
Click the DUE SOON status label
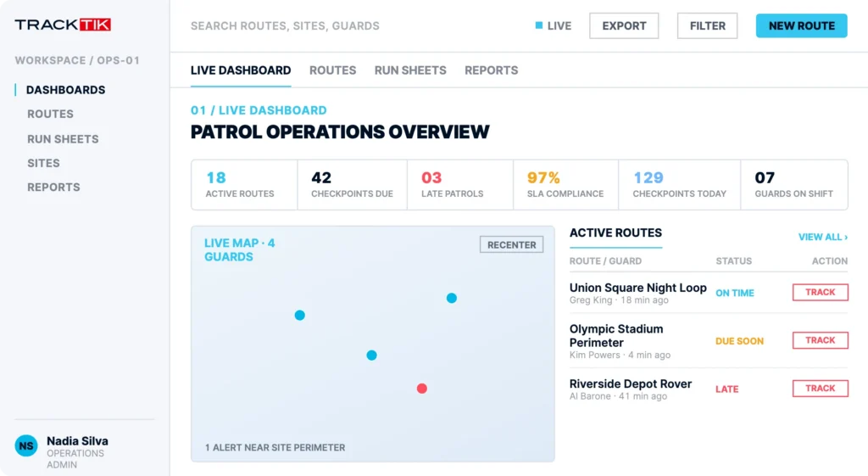pos(739,341)
